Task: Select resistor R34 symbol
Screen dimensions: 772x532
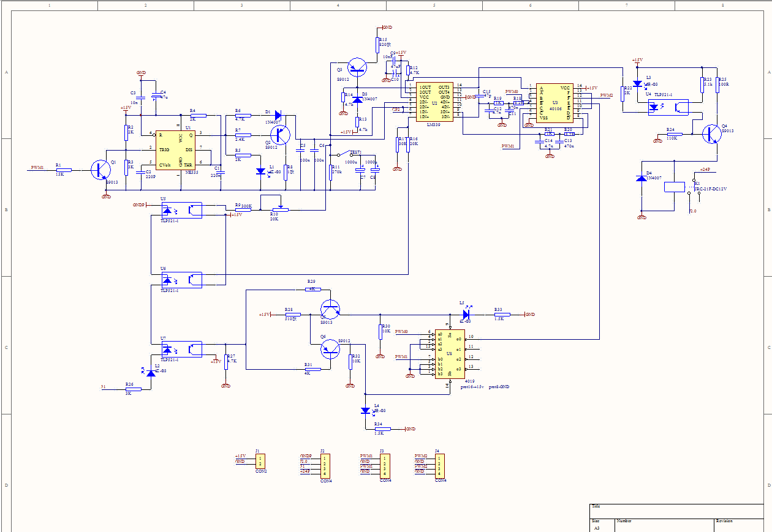Action: (x=382, y=429)
